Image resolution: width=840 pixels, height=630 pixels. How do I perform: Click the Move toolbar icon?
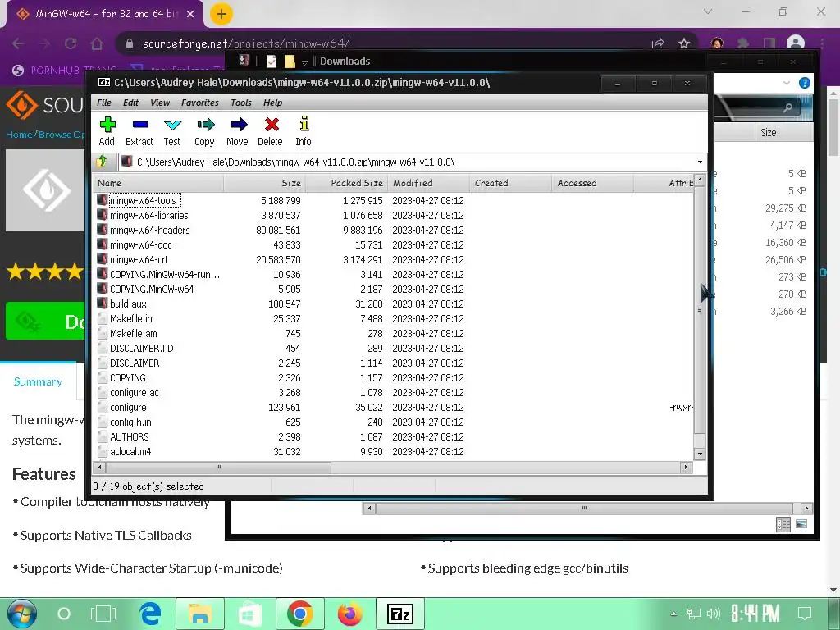coord(237,131)
